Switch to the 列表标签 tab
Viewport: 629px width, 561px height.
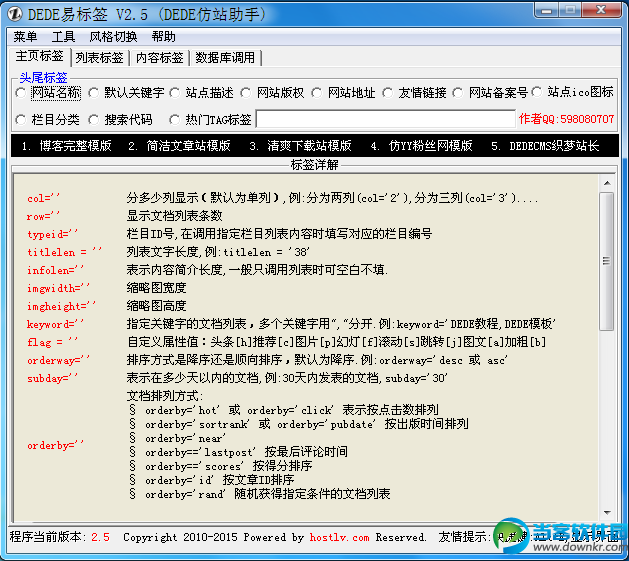tap(99, 58)
